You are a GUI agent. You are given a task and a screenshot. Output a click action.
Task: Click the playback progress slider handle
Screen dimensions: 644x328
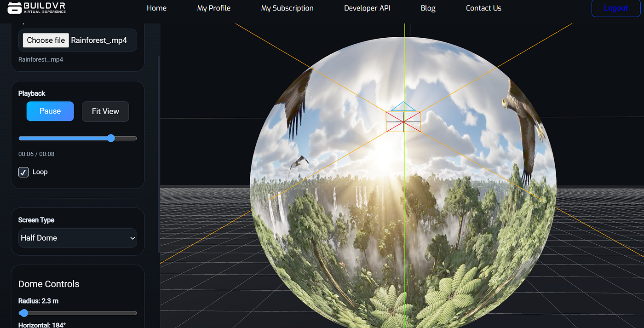point(111,138)
